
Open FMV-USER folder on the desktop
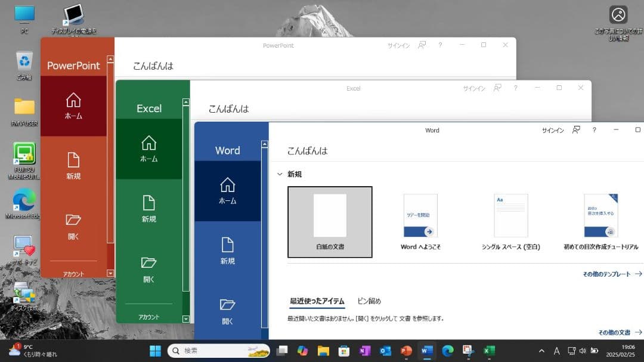(24, 112)
